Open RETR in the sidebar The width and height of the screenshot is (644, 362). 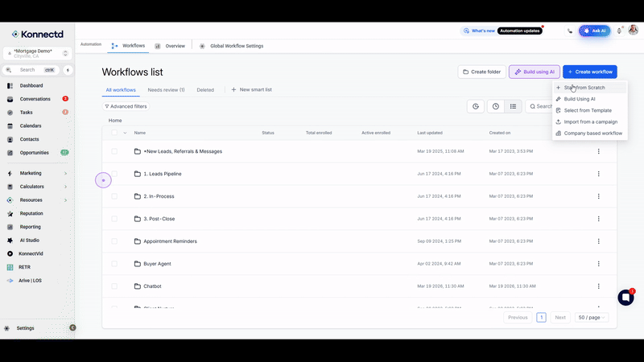pyautogui.click(x=24, y=267)
